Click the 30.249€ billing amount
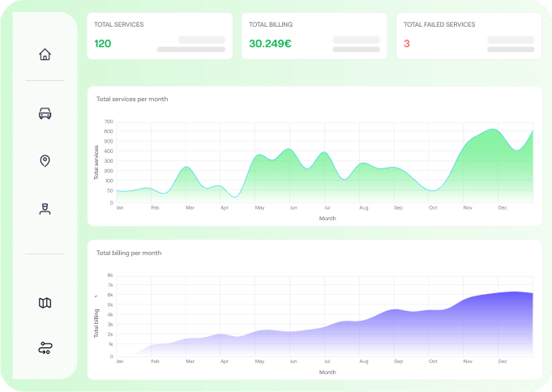 (x=272, y=44)
